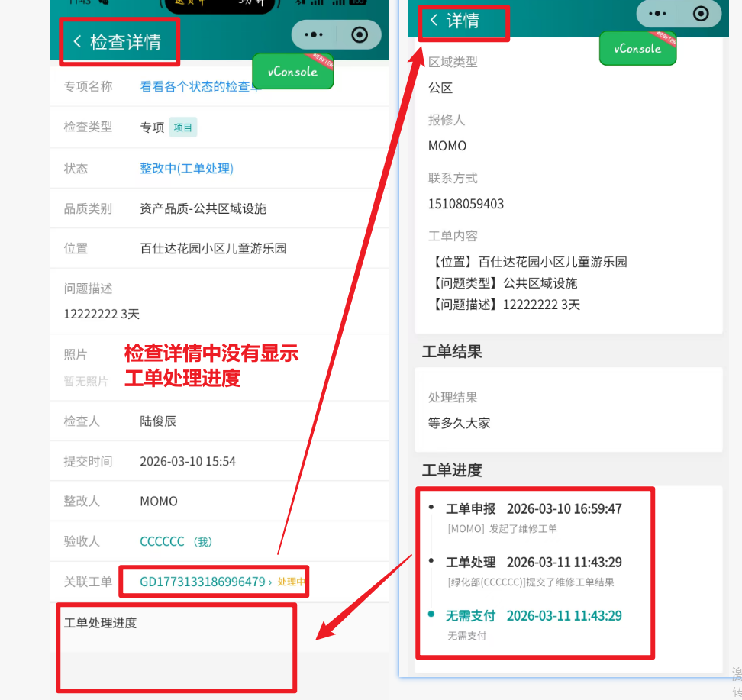Open vConsole button on 详情 page
This screenshot has height=700, width=742.
pyautogui.click(x=637, y=49)
